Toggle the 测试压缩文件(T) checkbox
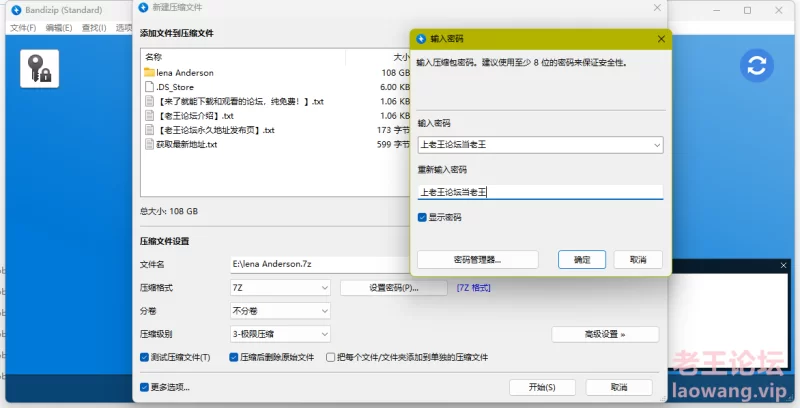The width and height of the screenshot is (800, 408). coord(144,357)
